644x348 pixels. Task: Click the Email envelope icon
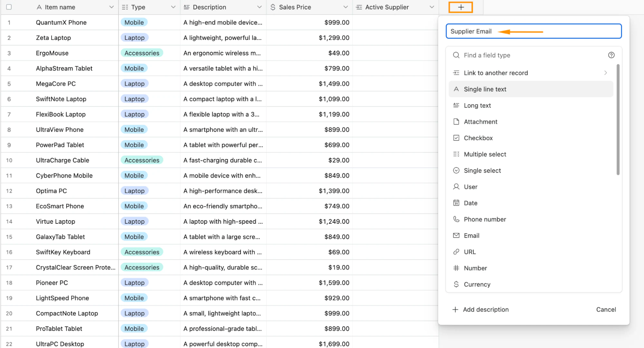456,236
